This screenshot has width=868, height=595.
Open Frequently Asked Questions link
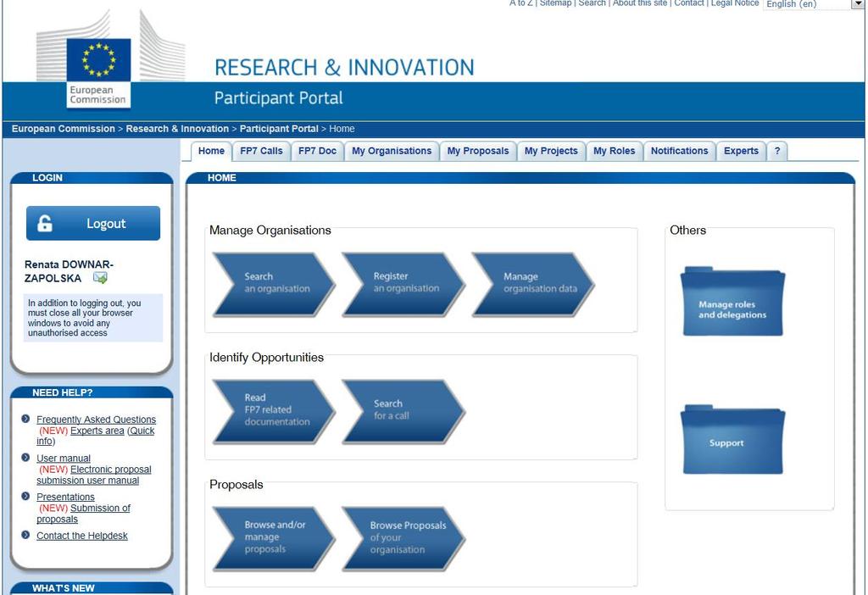97,420
